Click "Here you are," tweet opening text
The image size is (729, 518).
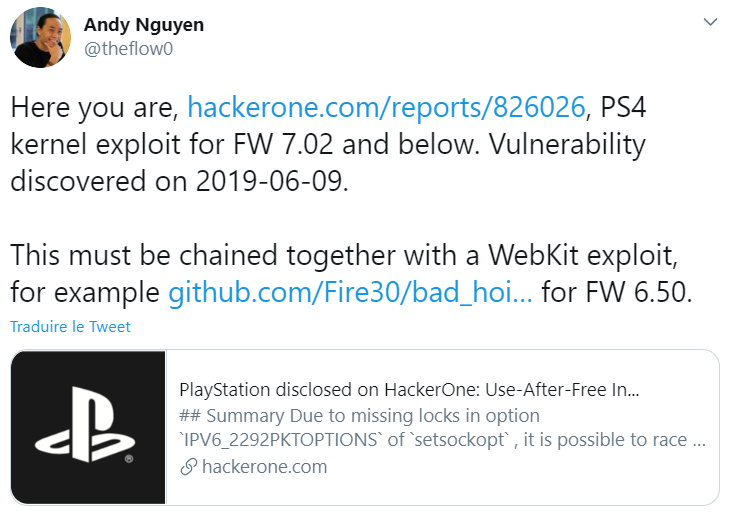[x=95, y=107]
